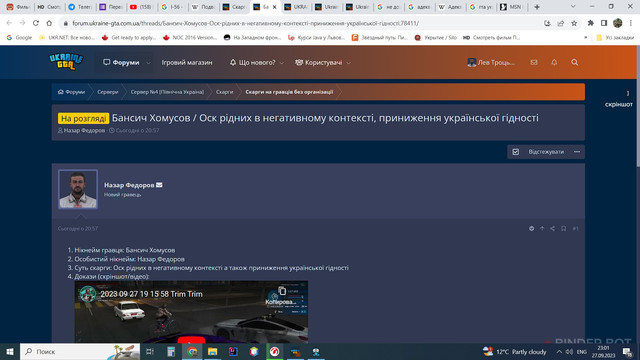Expand the Що нового? dropdown arrow
Screen dimensions: 640x360
click(281, 63)
